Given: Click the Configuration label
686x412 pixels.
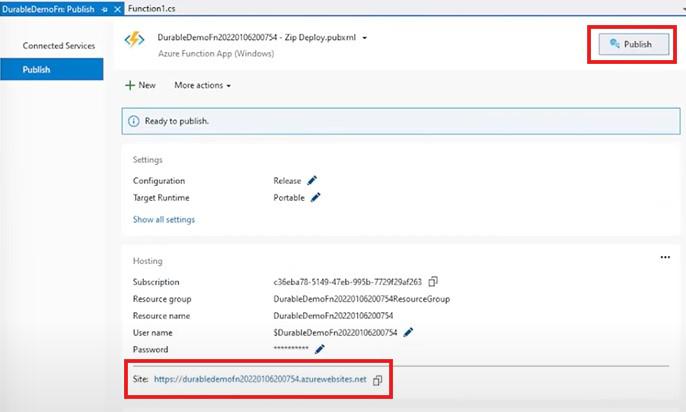Looking at the screenshot, I should tap(159, 181).
